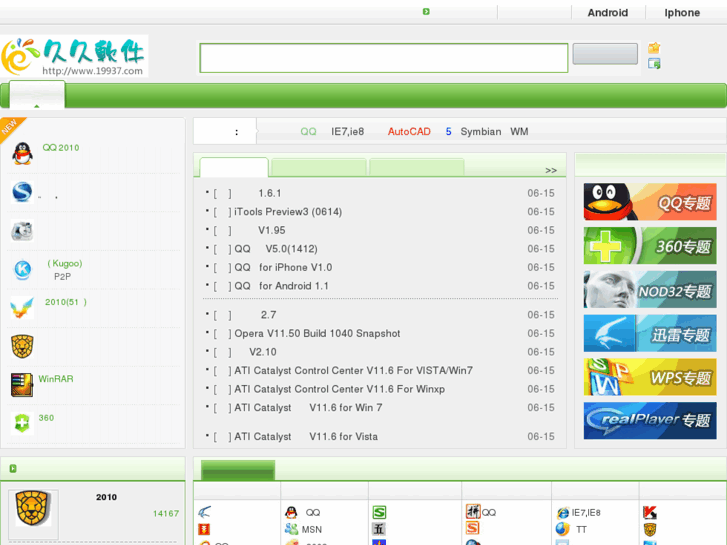
Task: Click the QQ penguin icon in sidebar
Action: (x=22, y=154)
